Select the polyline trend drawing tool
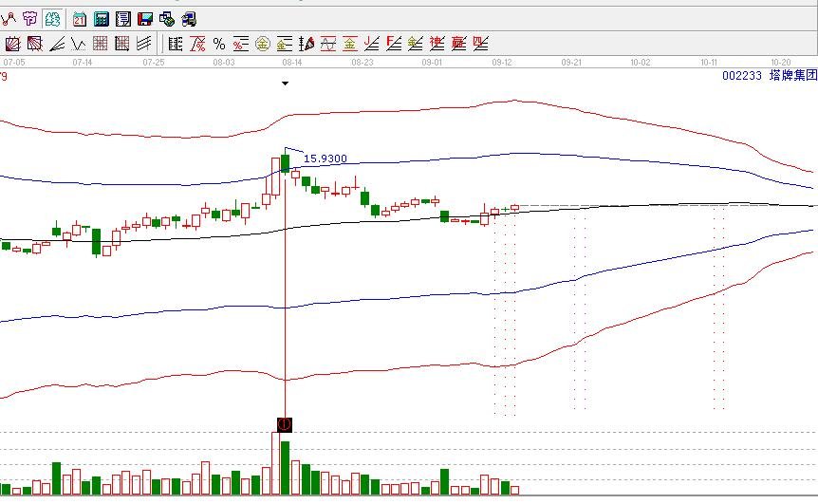 tap(9, 20)
